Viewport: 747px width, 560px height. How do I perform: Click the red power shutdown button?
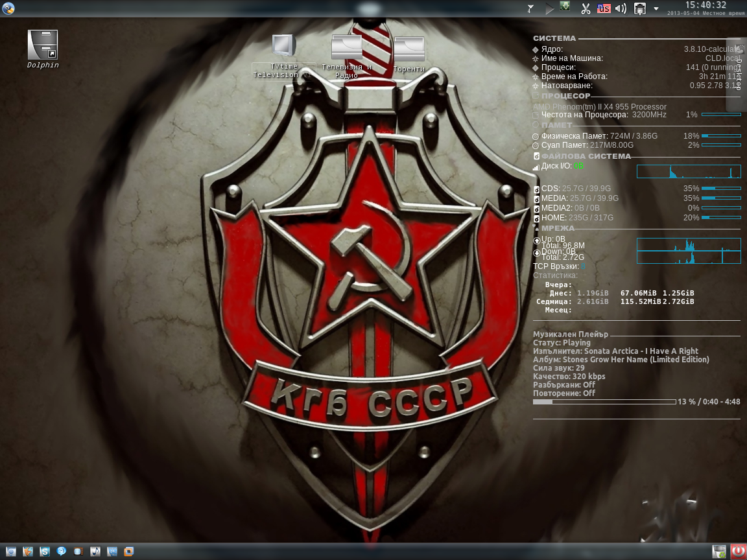point(738,552)
